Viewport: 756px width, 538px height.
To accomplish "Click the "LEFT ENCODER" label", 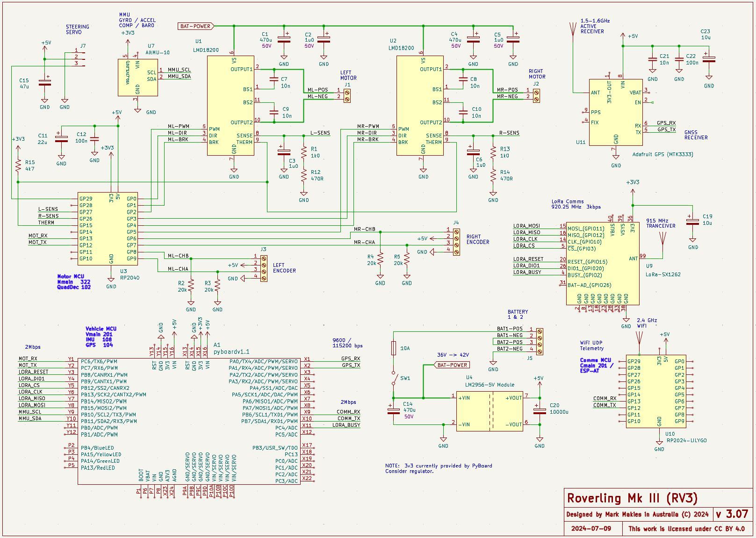I will 284,268.
